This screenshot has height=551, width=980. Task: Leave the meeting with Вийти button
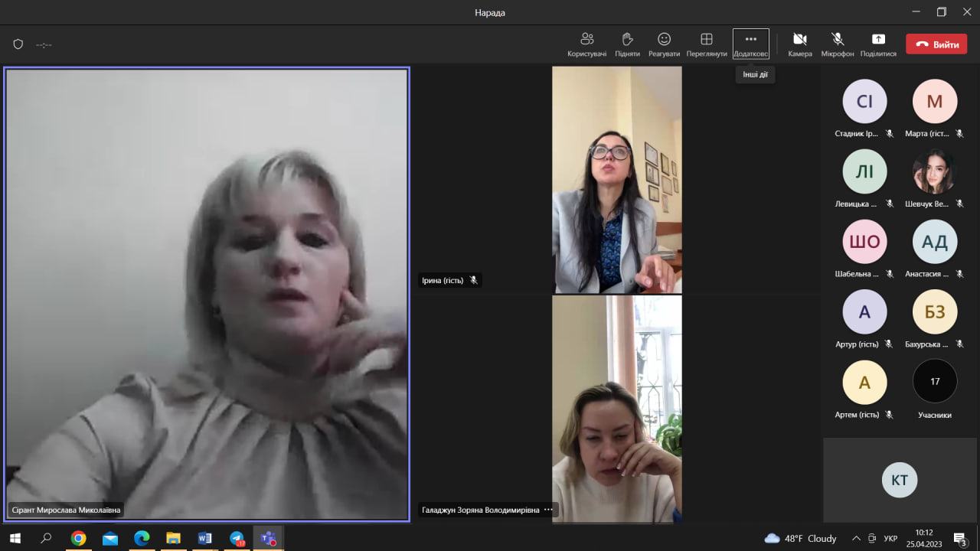click(936, 44)
